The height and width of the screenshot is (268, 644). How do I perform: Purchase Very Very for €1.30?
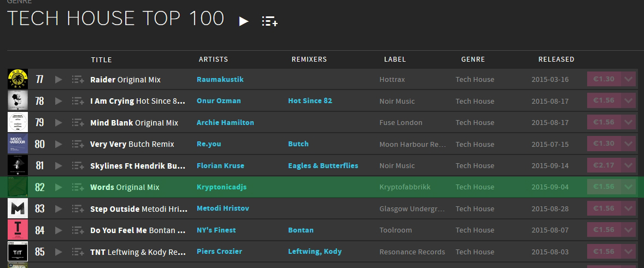[x=604, y=145]
